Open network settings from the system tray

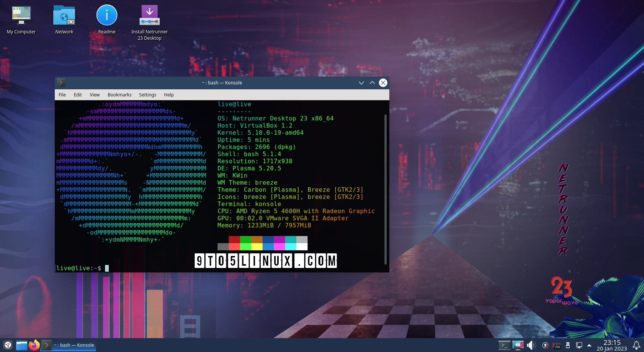coord(579,345)
